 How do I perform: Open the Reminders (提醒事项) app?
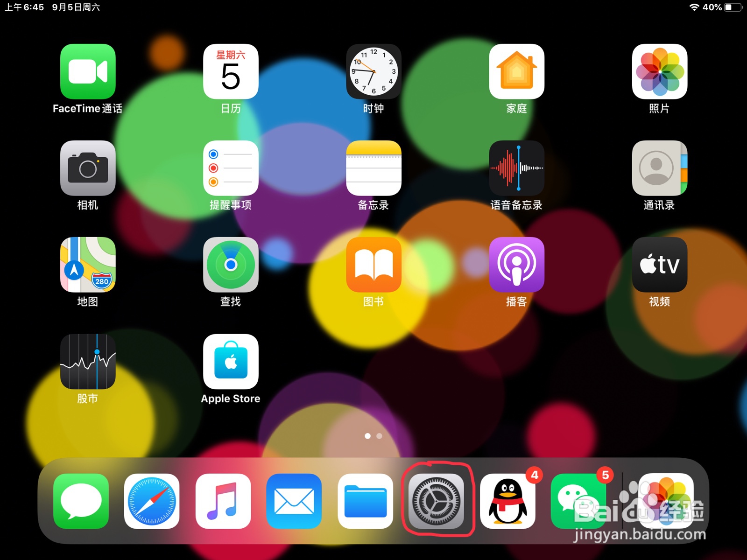[x=231, y=168]
